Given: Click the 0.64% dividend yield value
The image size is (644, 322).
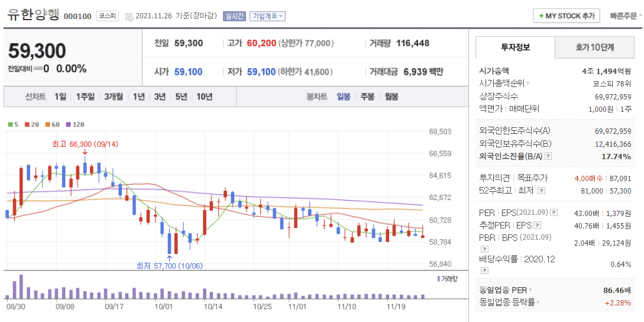Looking at the screenshot, I should pos(621,265).
